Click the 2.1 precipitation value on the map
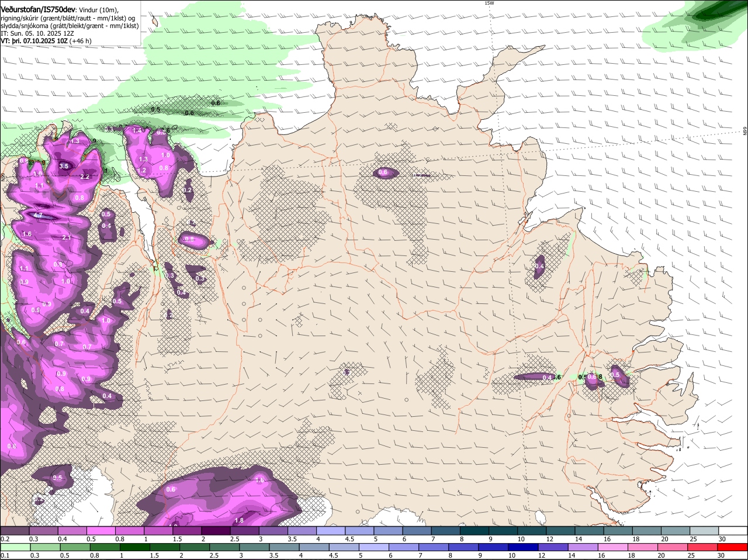748x560 pixels. tap(67, 237)
